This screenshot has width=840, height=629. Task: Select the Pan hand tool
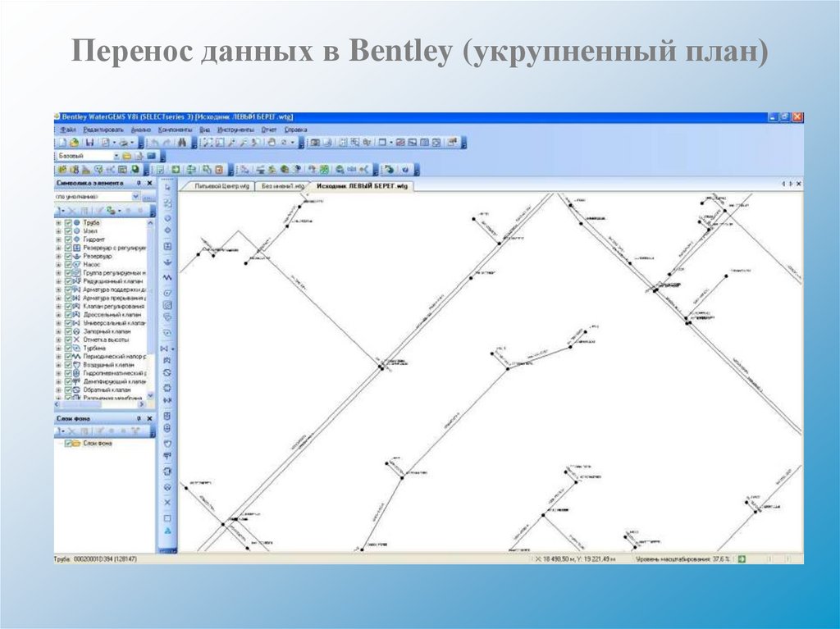[x=272, y=143]
